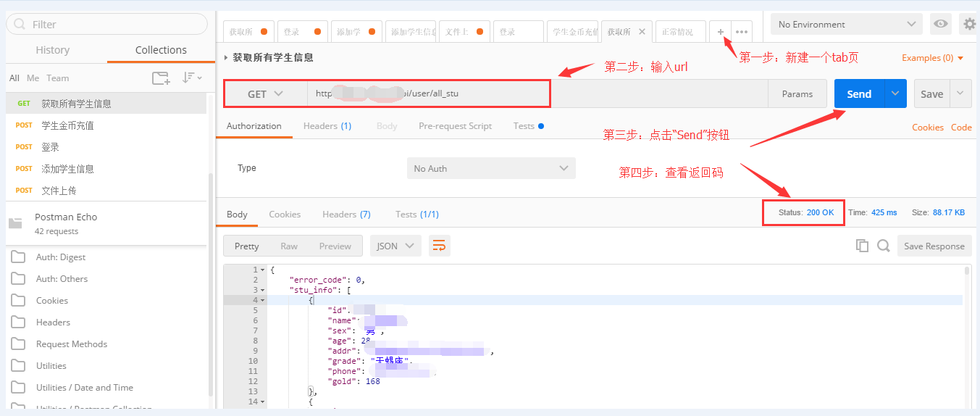Click the Save Response button
Image resolution: width=980 pixels, height=416 pixels.
pyautogui.click(x=934, y=246)
